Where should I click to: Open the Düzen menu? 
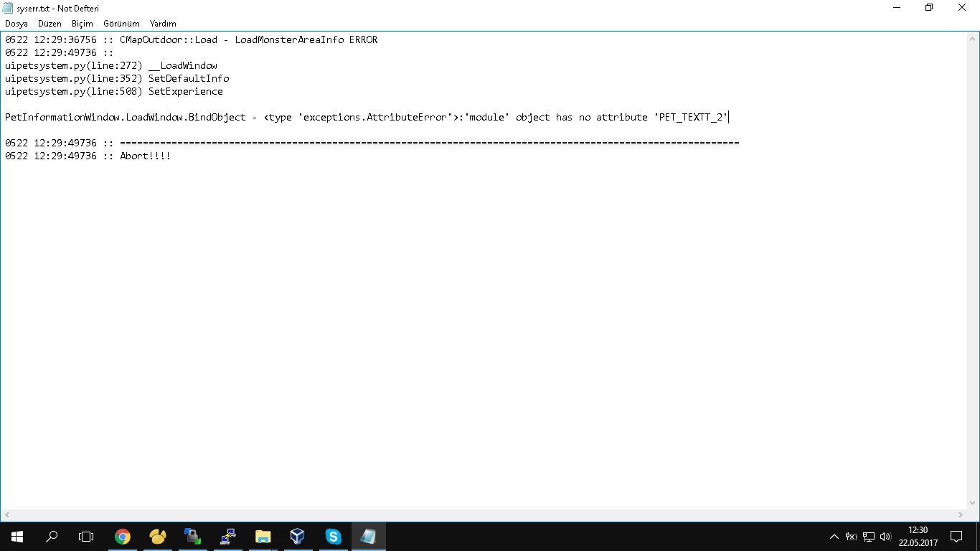pyautogui.click(x=50, y=24)
